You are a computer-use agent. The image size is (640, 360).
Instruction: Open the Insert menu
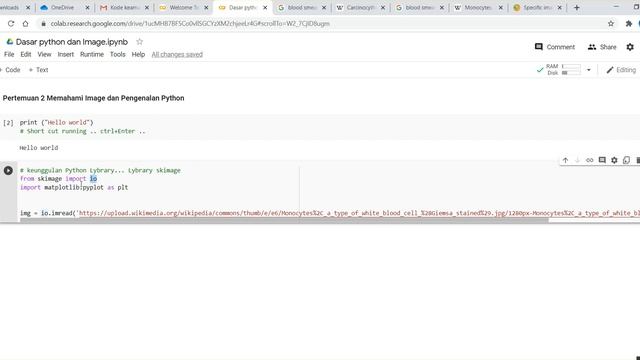point(66,54)
